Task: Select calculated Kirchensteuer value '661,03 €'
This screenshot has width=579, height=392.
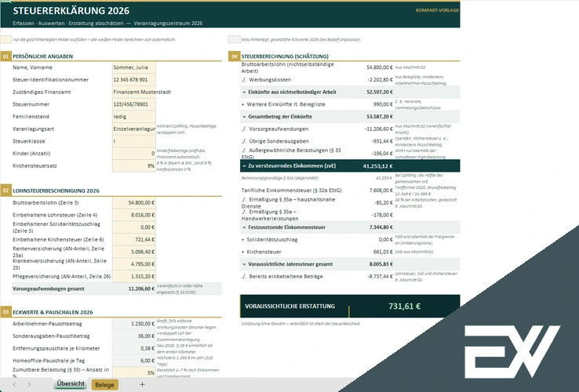Action: coord(383,252)
